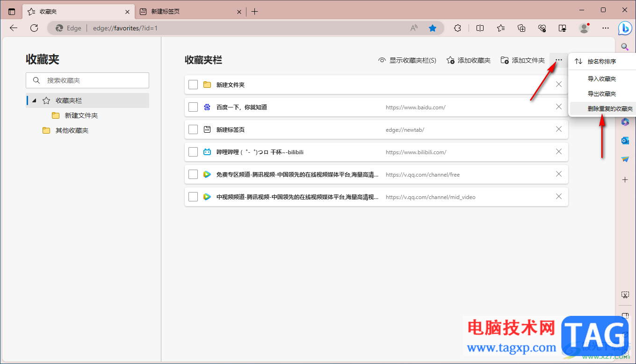This screenshot has width=636, height=364.
Task: Tick the 免费专区频道 row checkbox
Action: coord(193,174)
